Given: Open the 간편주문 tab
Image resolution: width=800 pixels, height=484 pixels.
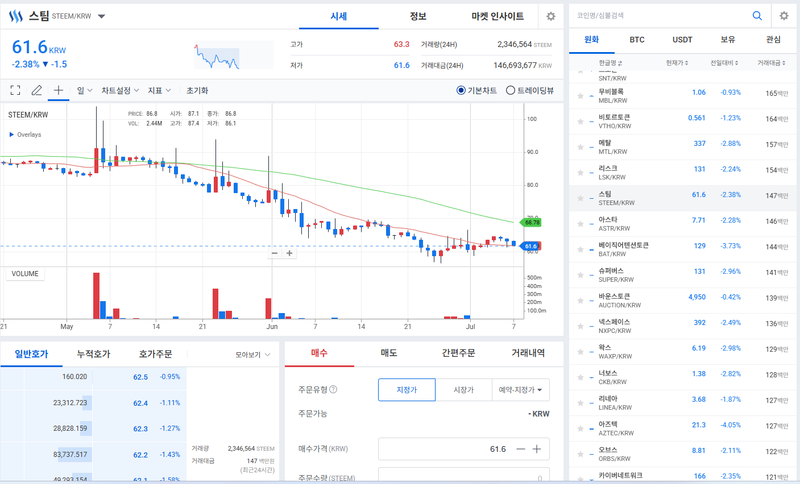Looking at the screenshot, I should point(458,353).
